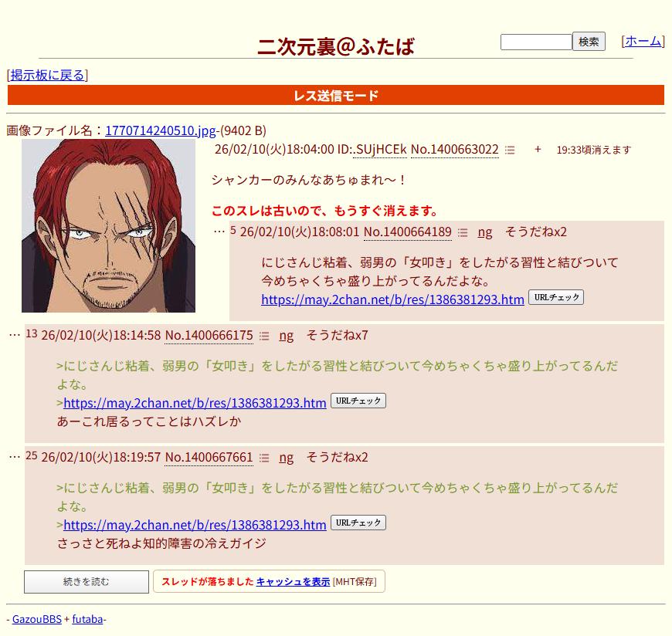Toggle ng on reply No.1400664189
Viewport: 672px width, 636px height.
pos(485,232)
